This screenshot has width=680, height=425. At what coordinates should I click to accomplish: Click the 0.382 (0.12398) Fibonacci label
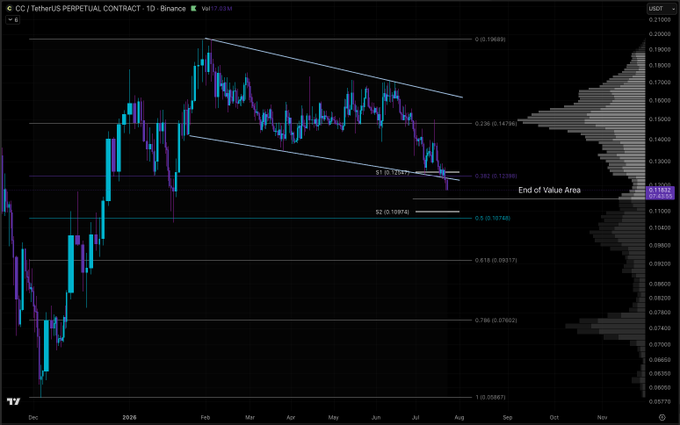tap(496, 176)
